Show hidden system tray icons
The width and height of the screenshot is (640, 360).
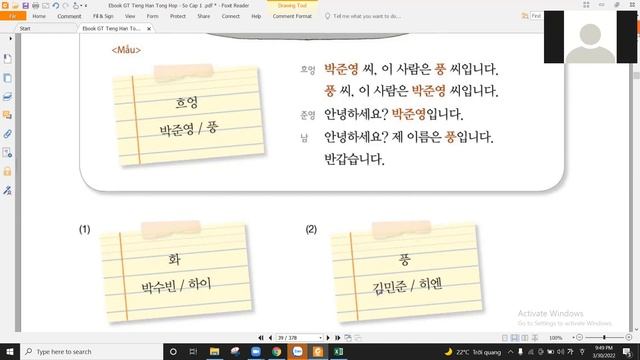tap(510, 351)
